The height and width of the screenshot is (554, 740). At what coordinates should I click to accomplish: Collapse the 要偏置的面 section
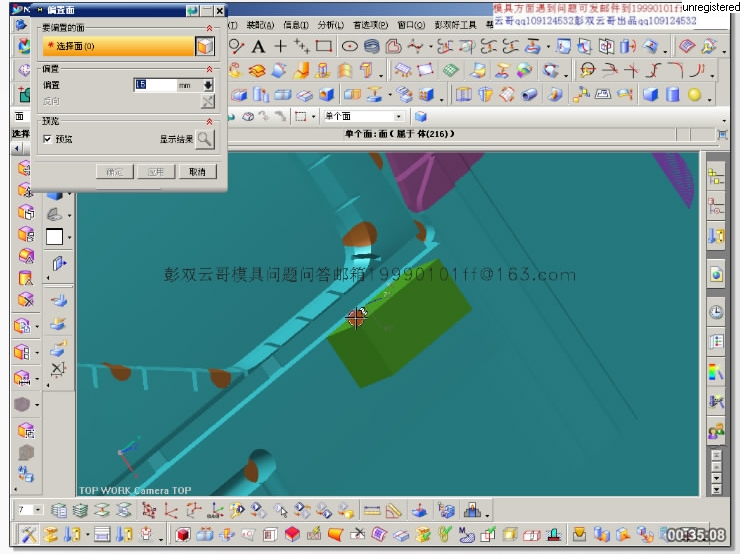point(209,30)
